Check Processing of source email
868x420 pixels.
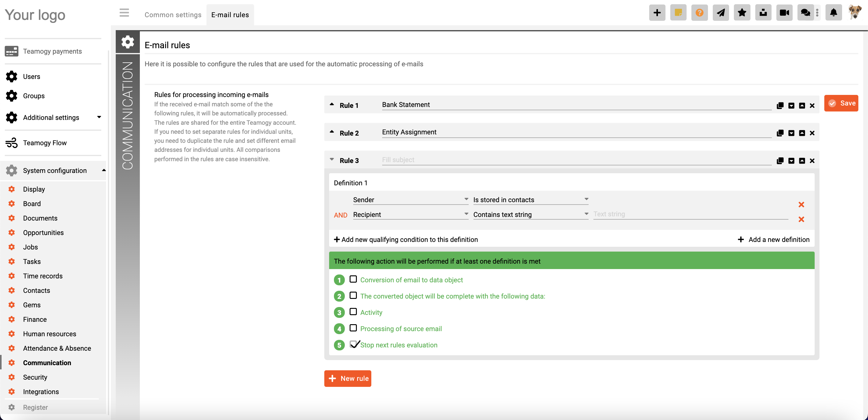(x=353, y=328)
